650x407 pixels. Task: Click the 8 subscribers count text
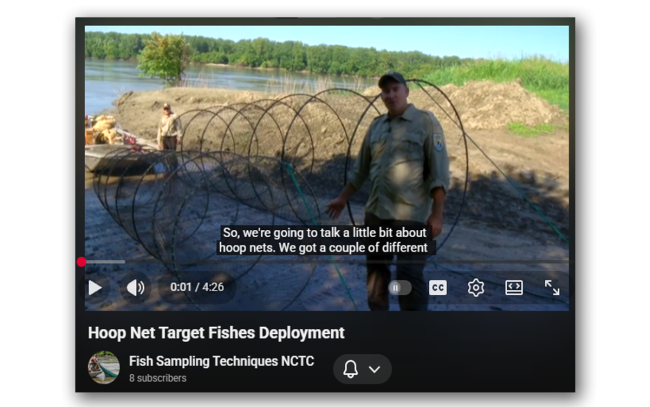click(158, 378)
